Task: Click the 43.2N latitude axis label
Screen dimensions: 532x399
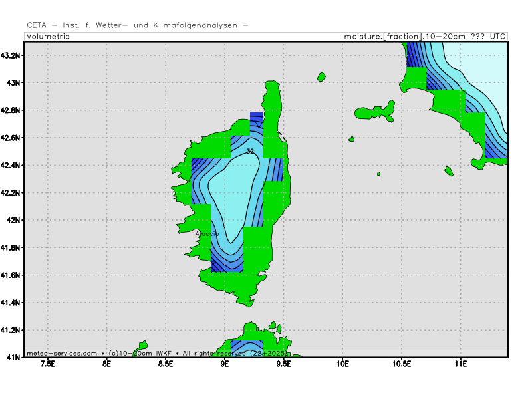Action: tap(11, 55)
